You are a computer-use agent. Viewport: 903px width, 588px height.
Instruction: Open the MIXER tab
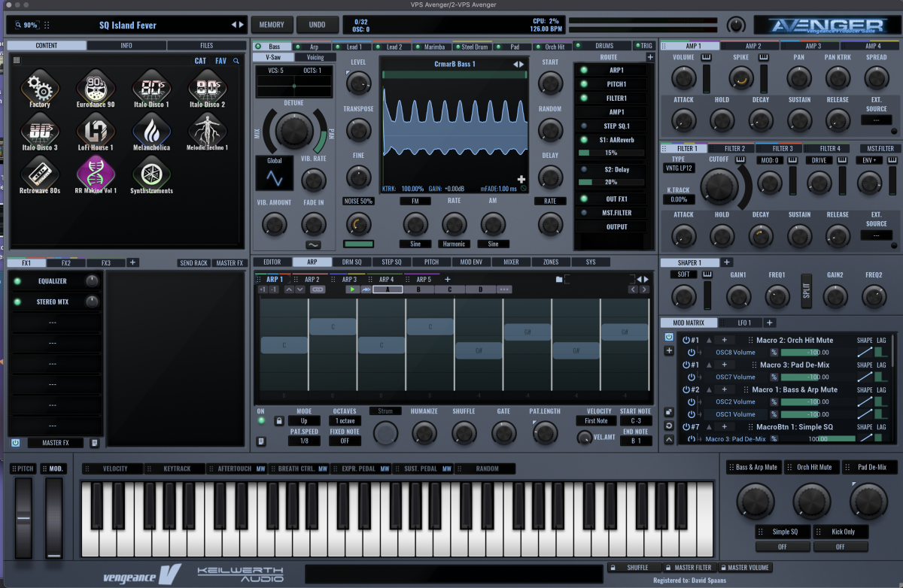511,262
